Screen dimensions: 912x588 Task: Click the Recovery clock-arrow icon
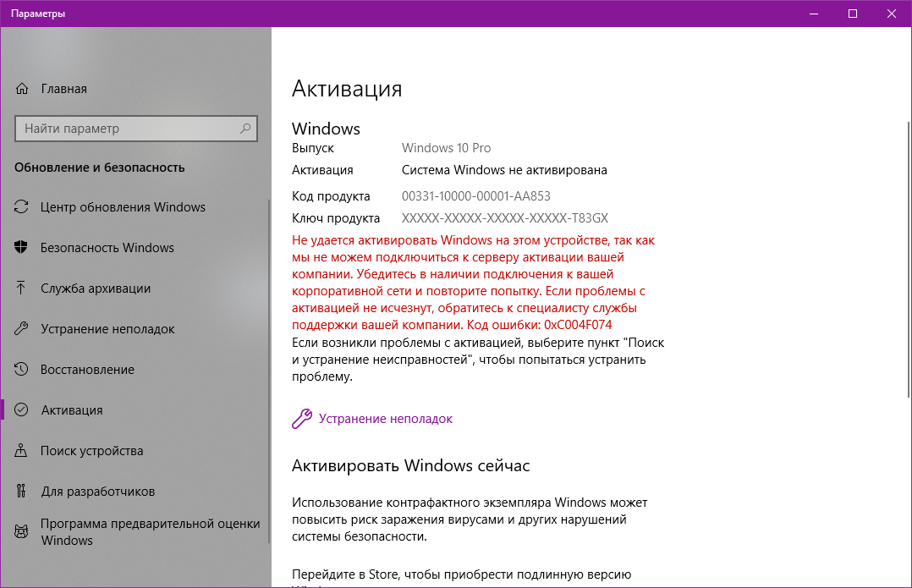(21, 370)
